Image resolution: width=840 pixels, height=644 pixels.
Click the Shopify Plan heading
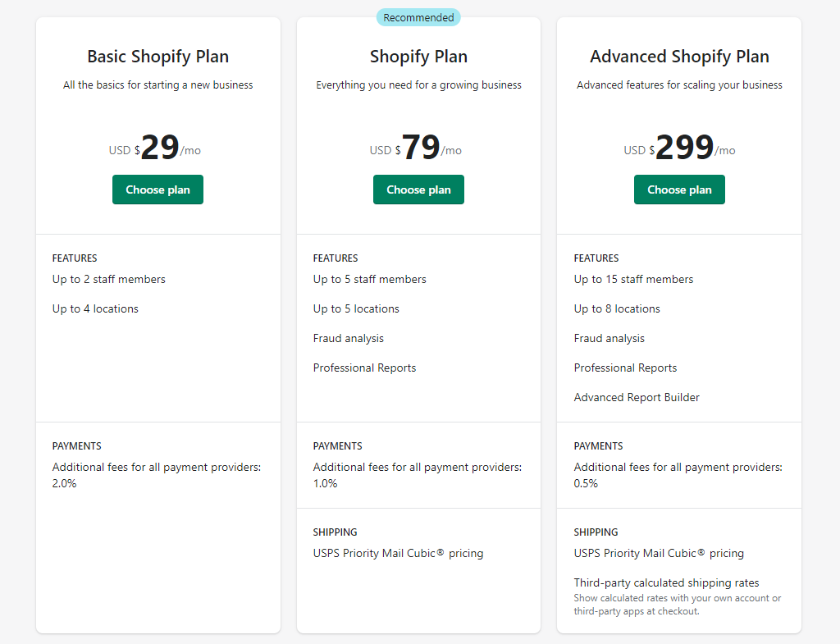click(x=418, y=56)
